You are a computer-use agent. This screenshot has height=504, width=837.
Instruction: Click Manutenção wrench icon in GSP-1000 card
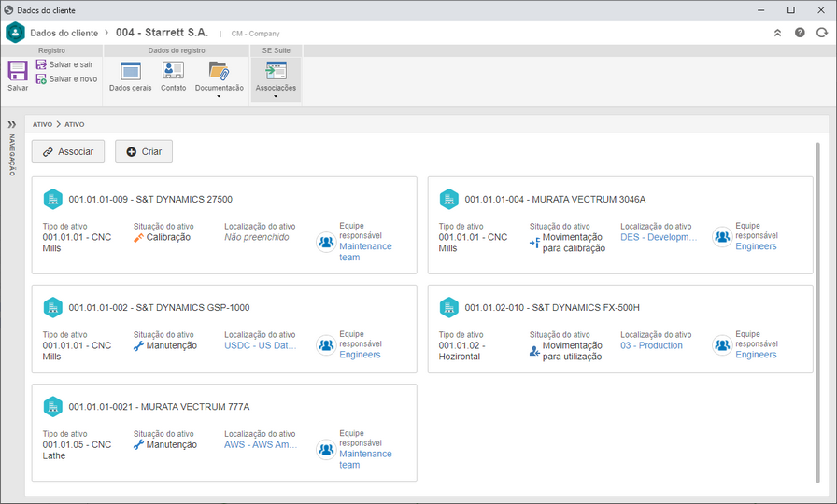139,346
